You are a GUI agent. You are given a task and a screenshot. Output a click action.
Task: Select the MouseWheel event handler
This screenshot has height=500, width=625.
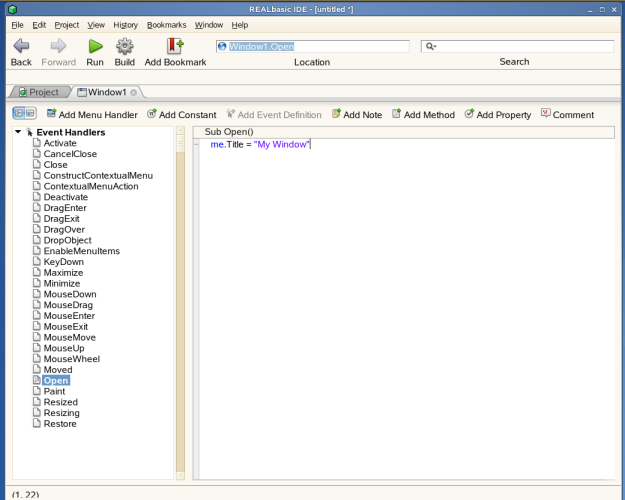point(72,359)
